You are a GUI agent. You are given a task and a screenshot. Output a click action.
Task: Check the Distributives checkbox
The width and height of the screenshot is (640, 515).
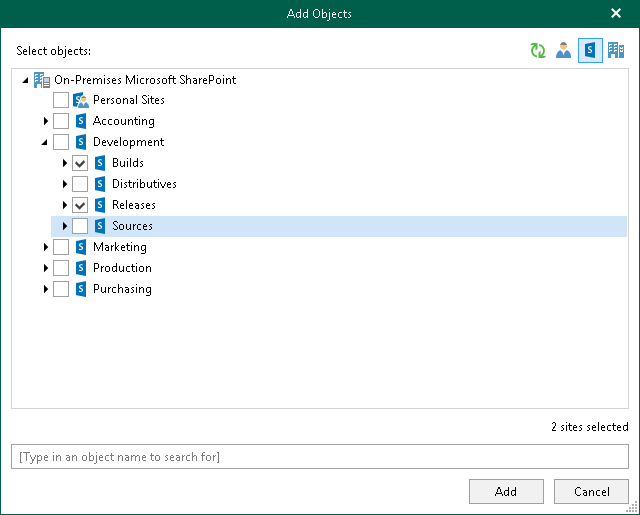coord(80,184)
